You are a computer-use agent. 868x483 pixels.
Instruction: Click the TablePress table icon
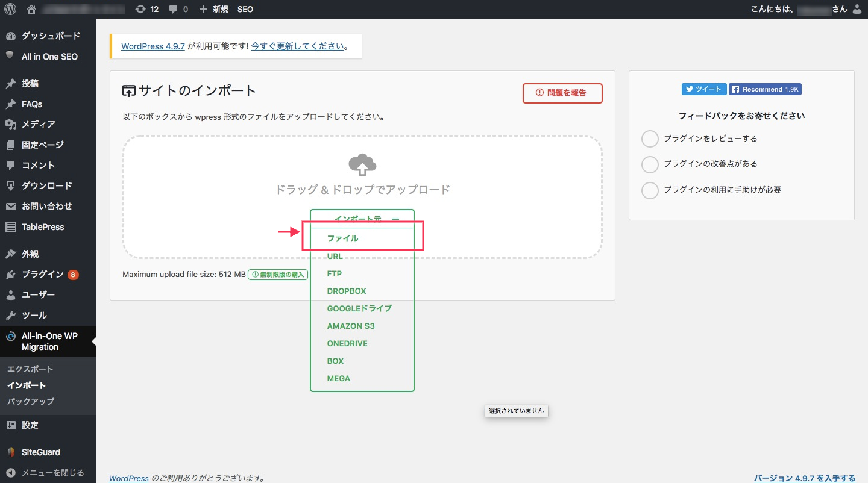click(x=10, y=227)
